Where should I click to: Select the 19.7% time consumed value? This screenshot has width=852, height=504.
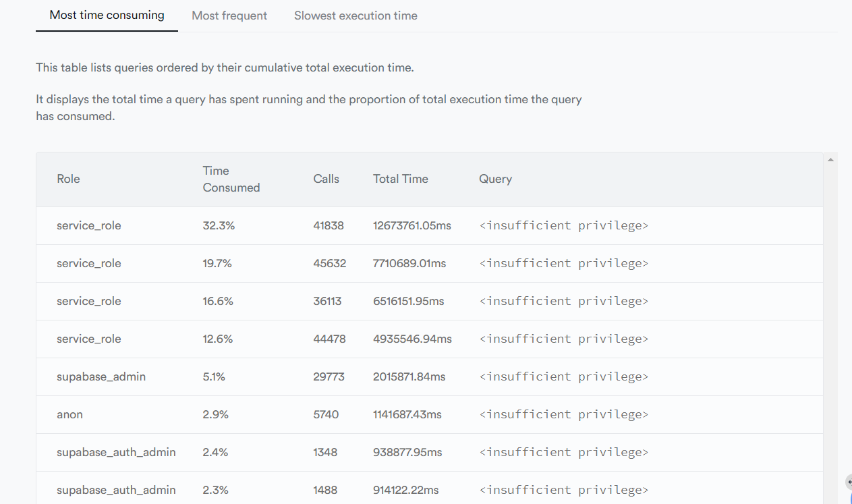click(217, 263)
